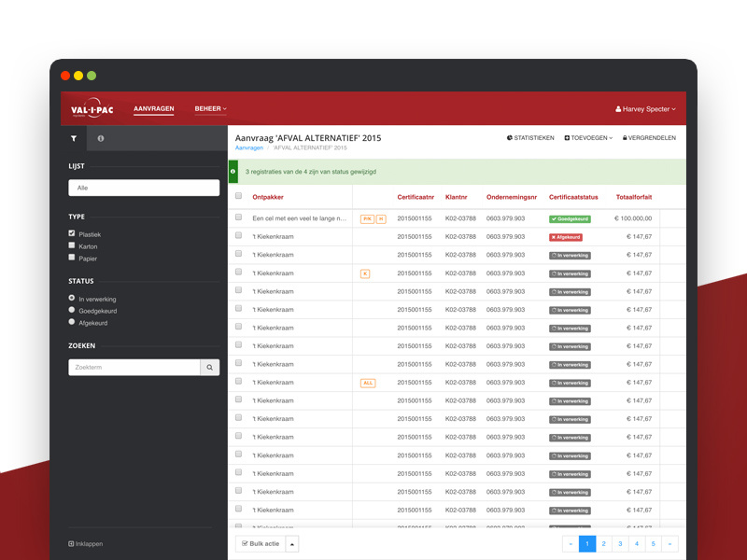The width and height of the screenshot is (747, 560).
Task: Click the green Goedgekeurd status badge
Action: (x=570, y=218)
